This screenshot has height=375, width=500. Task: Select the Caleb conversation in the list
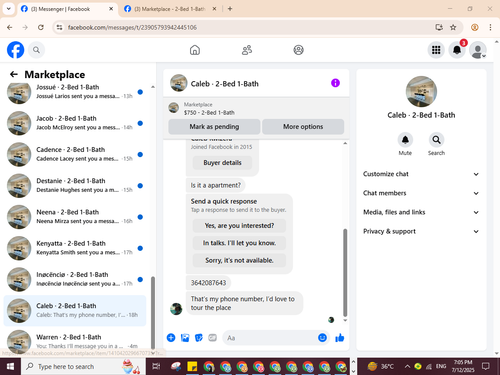tap(75, 310)
